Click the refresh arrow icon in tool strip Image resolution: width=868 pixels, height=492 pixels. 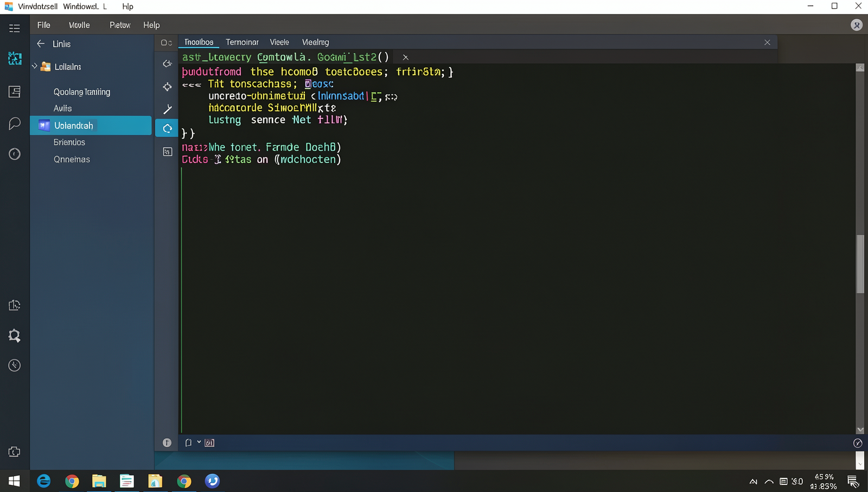coord(167,64)
